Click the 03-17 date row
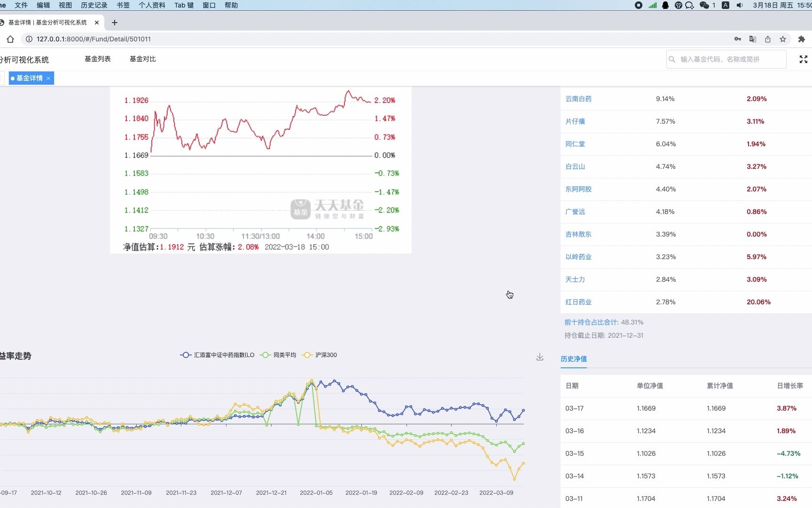 click(x=686, y=408)
